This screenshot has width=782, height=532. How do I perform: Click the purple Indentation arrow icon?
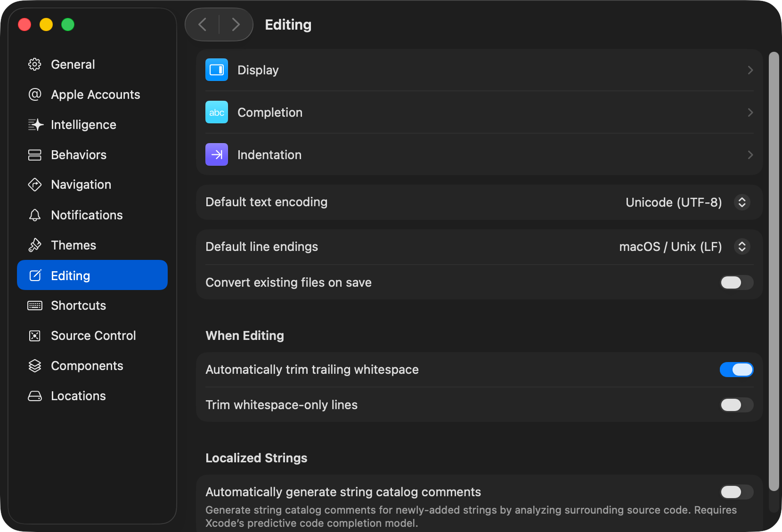[217, 155]
